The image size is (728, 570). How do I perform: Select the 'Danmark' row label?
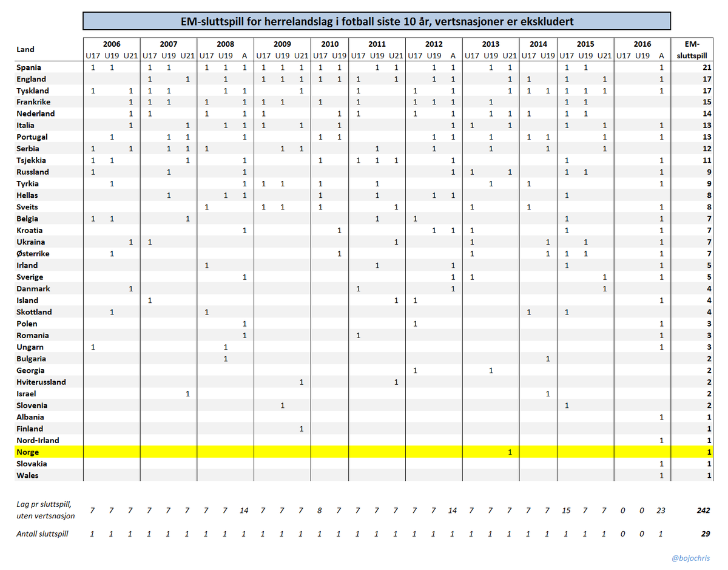point(33,288)
